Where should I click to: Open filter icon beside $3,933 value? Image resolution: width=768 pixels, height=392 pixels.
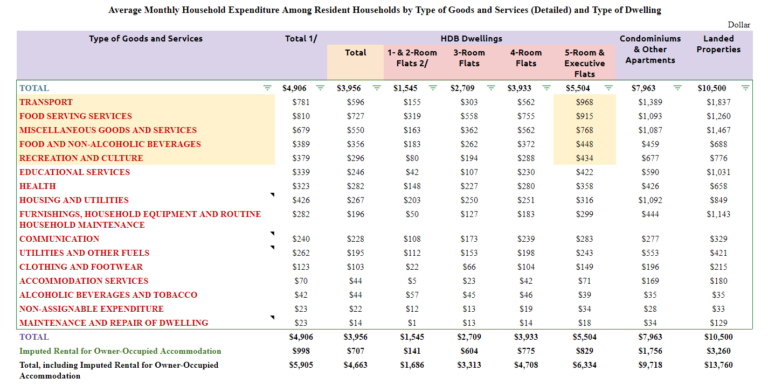(546, 88)
